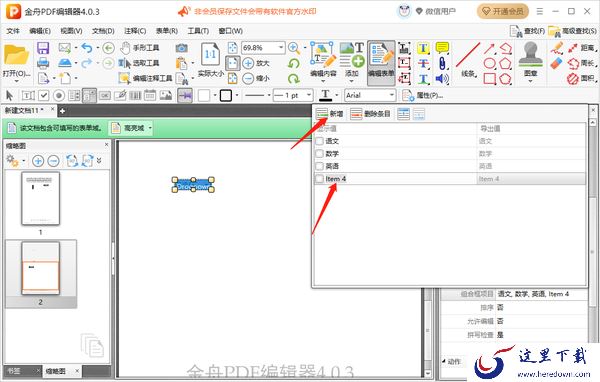Click the 高级查找(S) advanced search button
This screenshot has height=382, width=600.
point(572,31)
